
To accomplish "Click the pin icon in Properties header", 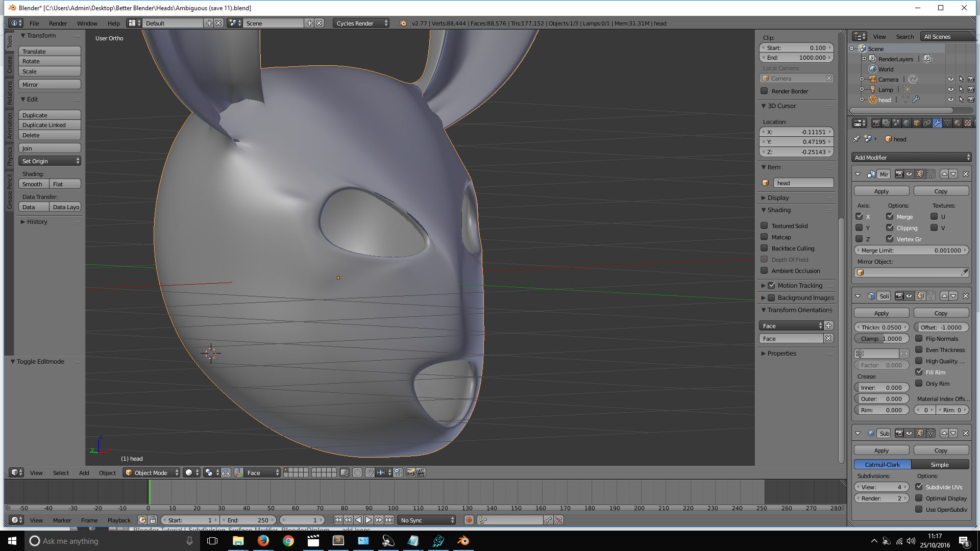I will click(856, 139).
